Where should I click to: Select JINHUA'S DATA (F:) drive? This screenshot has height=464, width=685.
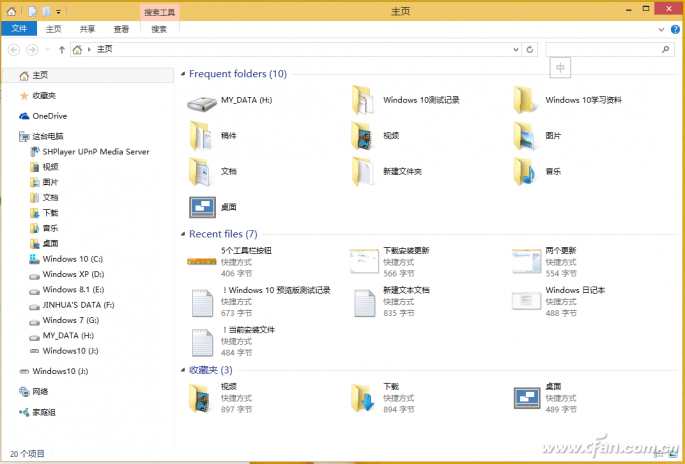click(x=78, y=305)
